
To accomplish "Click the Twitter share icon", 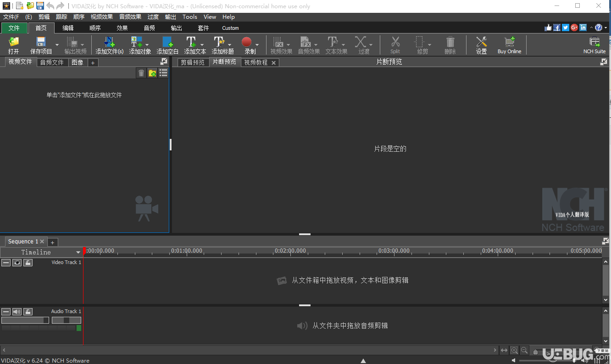I will tap(566, 28).
